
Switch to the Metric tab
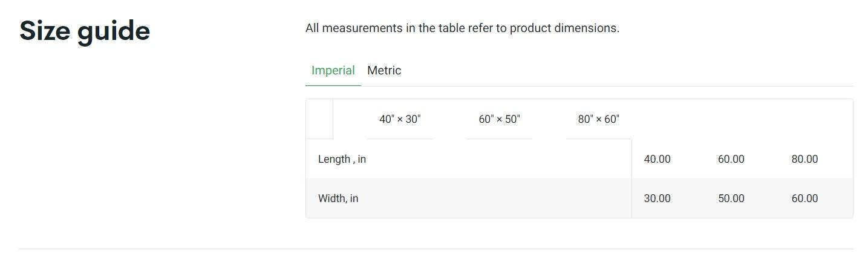384,70
